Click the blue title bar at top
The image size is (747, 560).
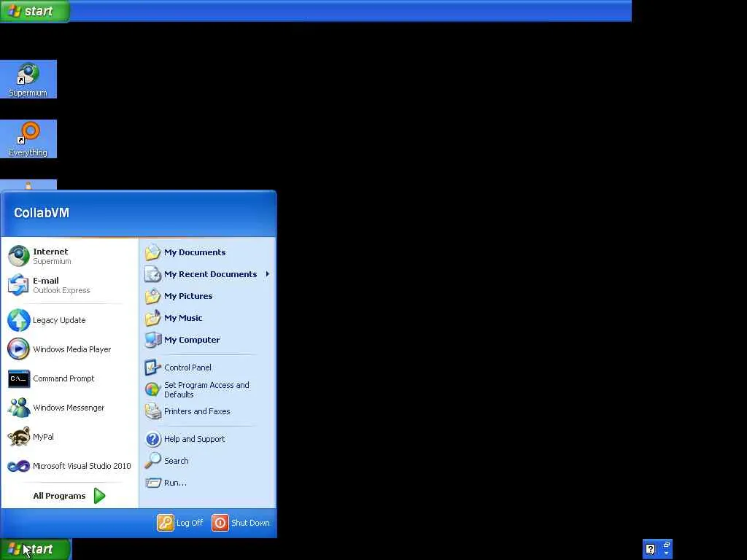point(351,11)
